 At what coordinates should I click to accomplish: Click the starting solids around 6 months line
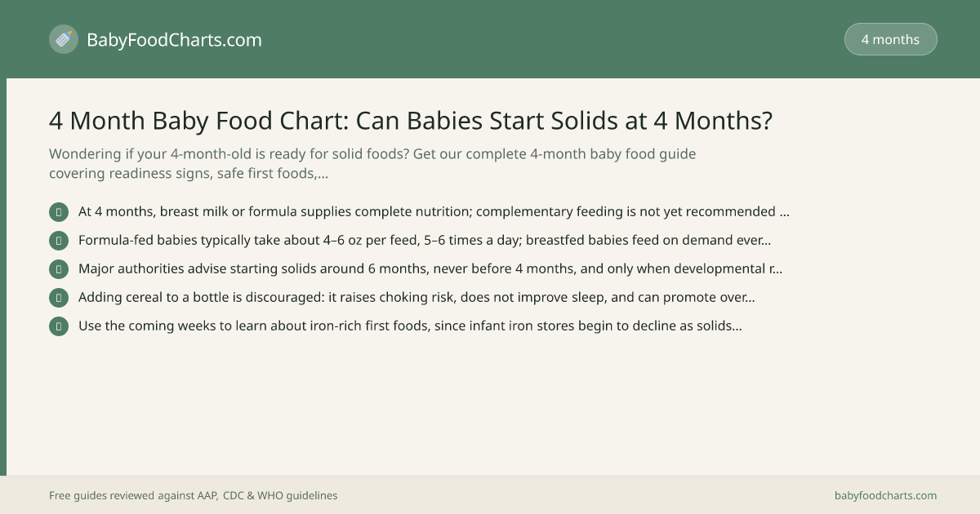[430, 269]
